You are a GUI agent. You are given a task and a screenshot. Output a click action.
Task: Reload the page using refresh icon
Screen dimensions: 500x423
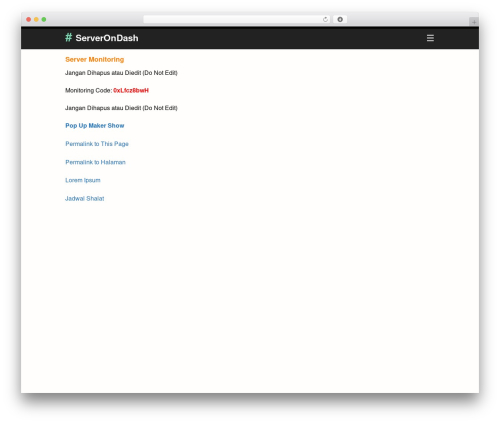(325, 19)
